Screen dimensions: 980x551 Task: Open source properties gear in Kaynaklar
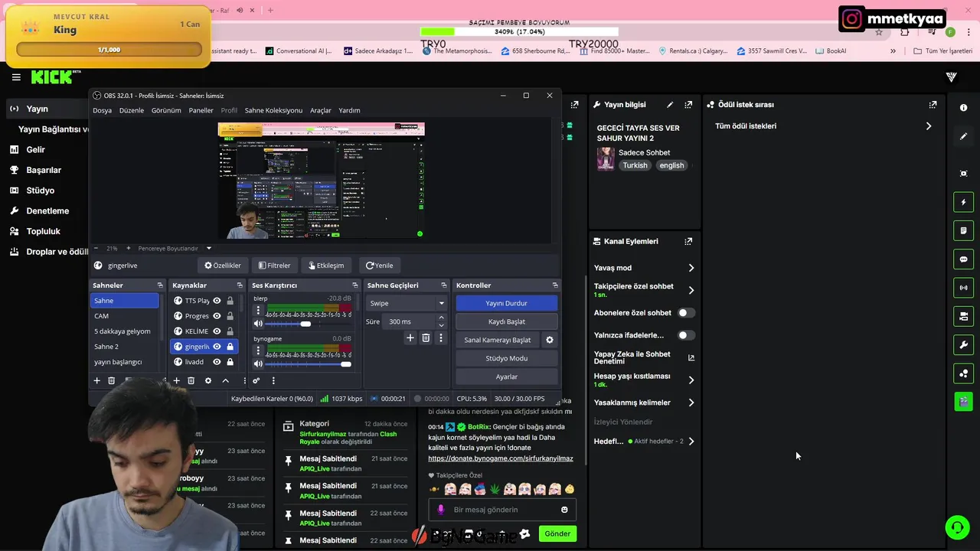[207, 380]
